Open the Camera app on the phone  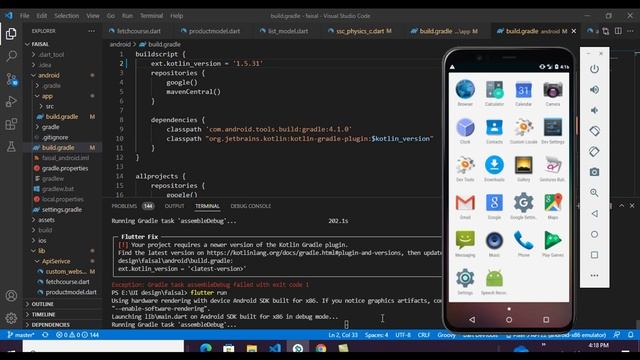click(553, 92)
